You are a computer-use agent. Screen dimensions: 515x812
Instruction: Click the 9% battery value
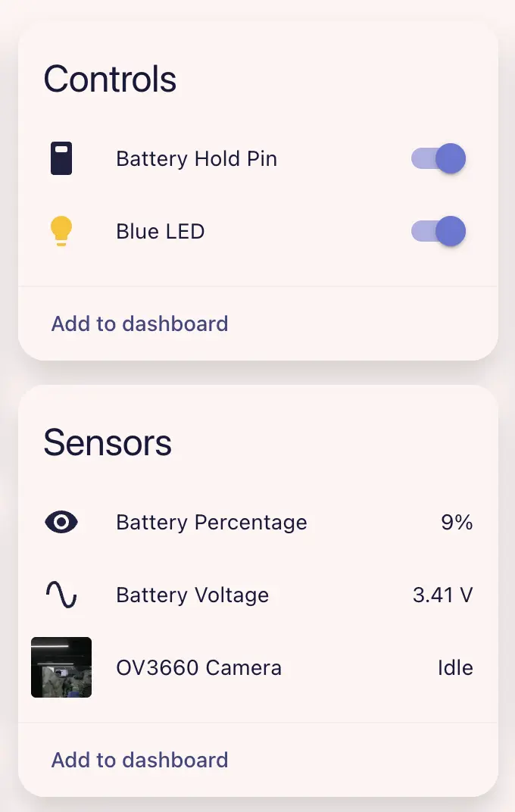point(457,523)
